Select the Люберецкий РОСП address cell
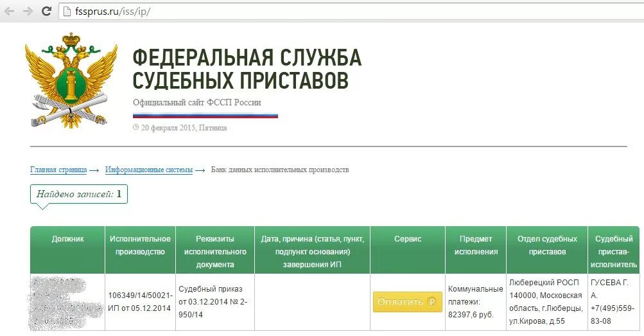This screenshot has width=644, height=336. (x=547, y=302)
